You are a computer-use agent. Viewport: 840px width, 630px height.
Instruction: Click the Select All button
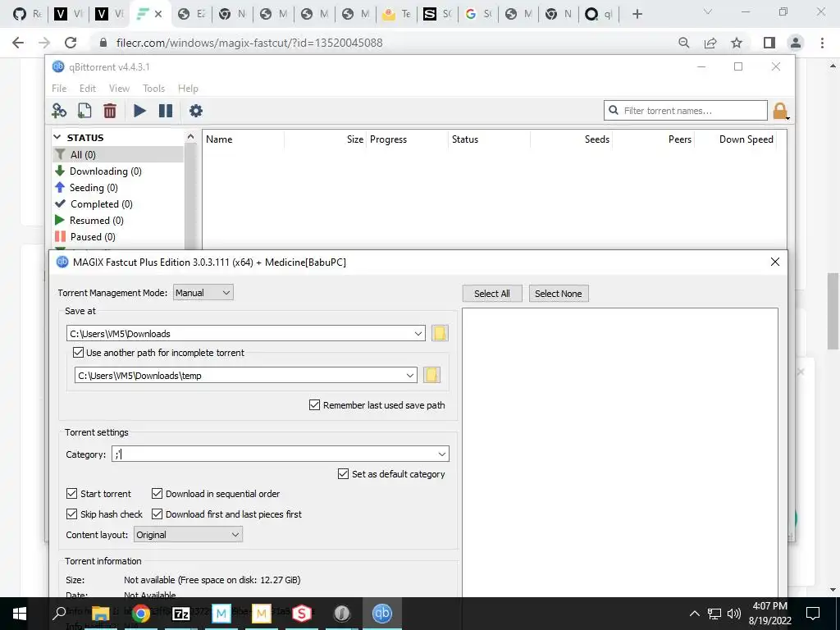coord(492,293)
